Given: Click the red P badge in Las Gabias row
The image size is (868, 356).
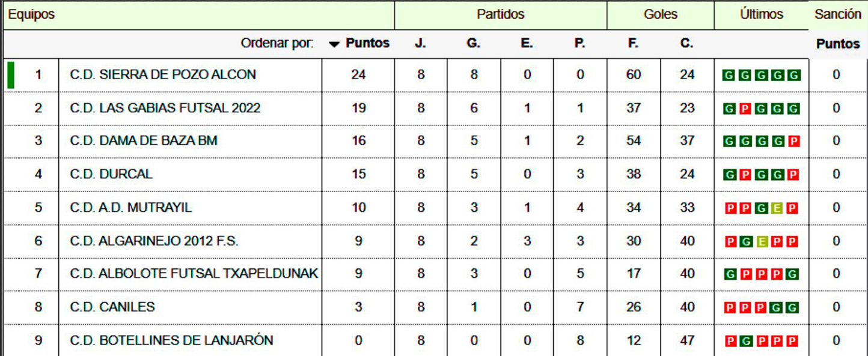Looking at the screenshot, I should [x=745, y=109].
